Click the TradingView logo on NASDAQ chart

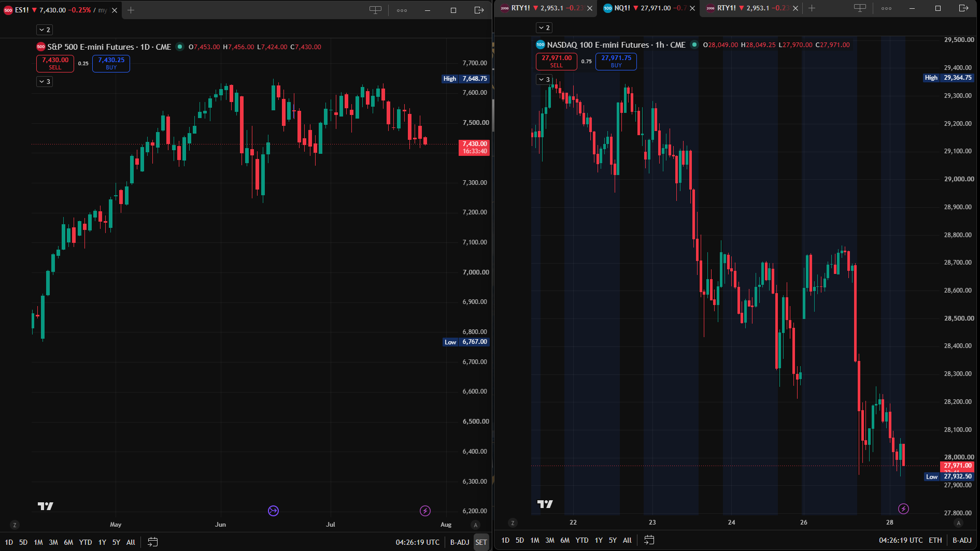point(545,504)
